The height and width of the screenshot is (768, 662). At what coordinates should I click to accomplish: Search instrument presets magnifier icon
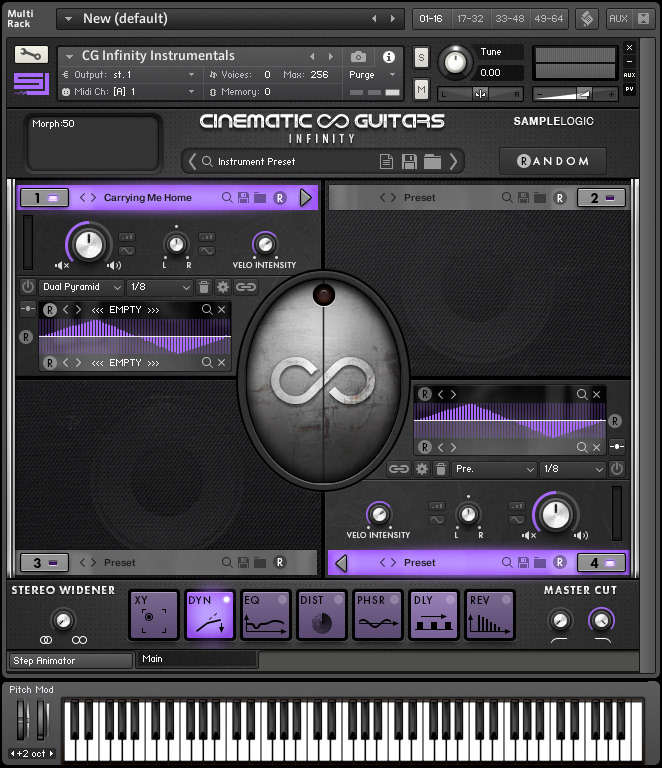[x=207, y=161]
